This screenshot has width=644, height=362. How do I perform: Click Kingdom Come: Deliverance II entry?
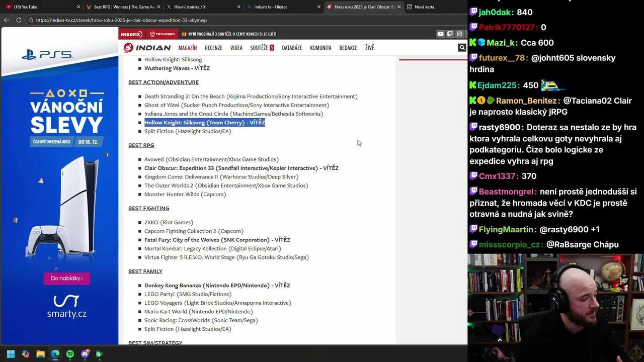tap(221, 177)
